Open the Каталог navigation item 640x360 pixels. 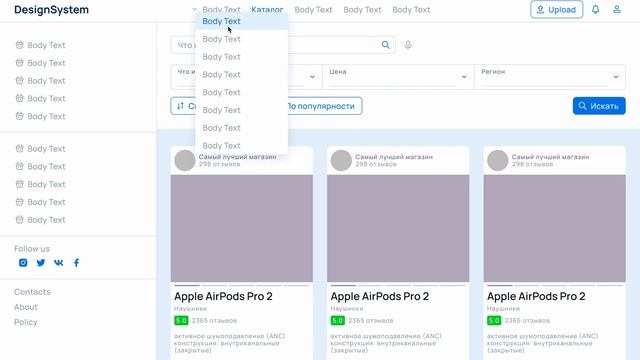pyautogui.click(x=267, y=10)
